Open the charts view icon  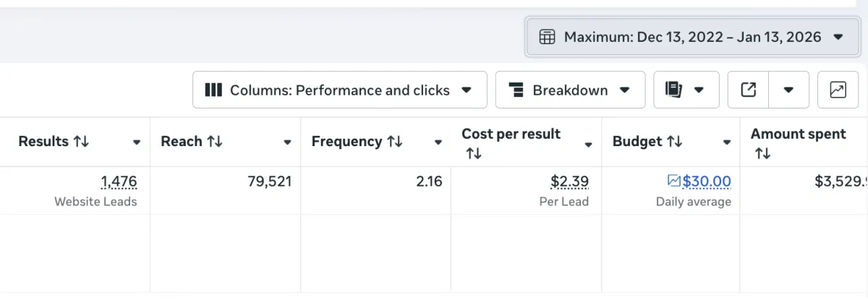(838, 90)
